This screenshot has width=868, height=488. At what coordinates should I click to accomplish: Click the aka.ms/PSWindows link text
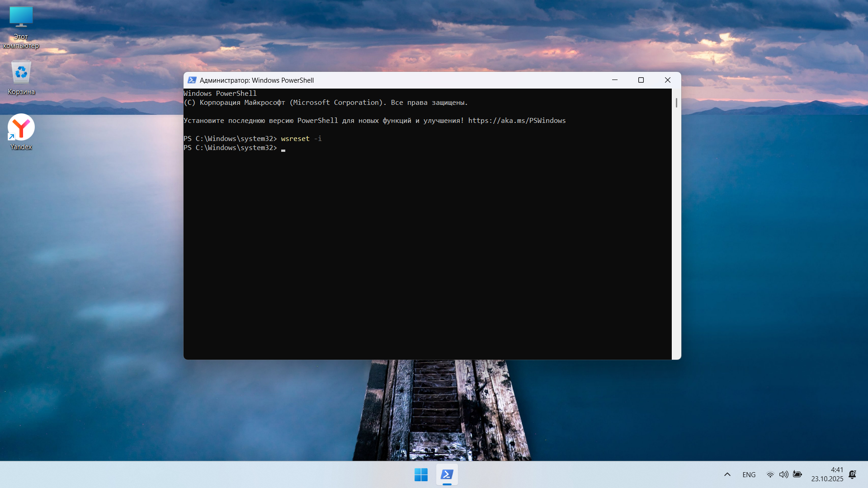tap(517, 121)
